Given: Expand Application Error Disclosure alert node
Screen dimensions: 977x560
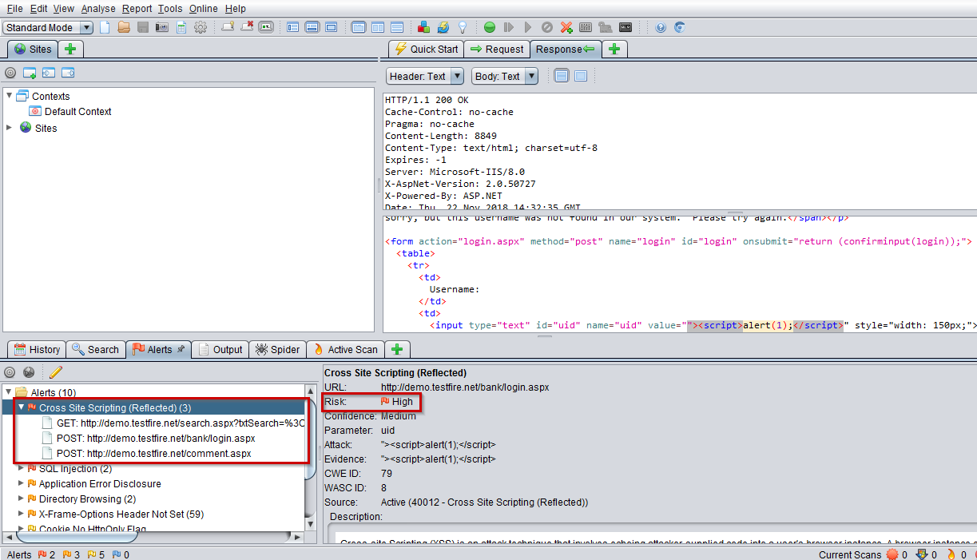Looking at the screenshot, I should click(x=22, y=484).
